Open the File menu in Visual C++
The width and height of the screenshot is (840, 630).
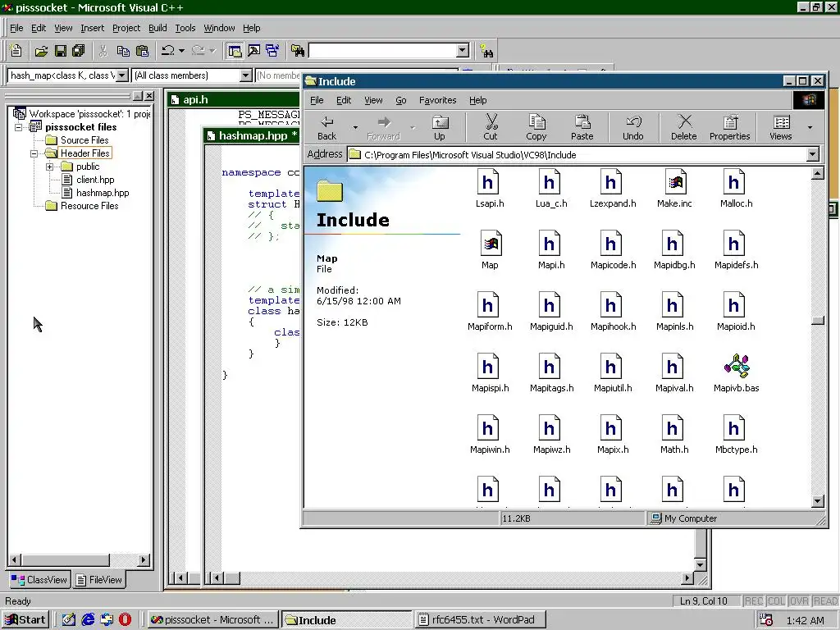coord(16,28)
